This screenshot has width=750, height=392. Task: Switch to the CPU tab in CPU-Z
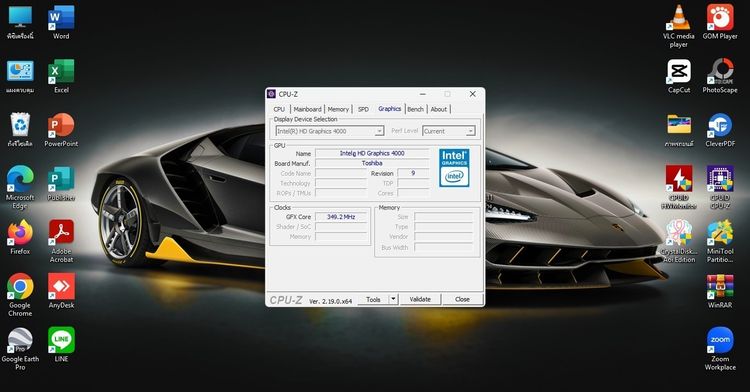tap(279, 109)
